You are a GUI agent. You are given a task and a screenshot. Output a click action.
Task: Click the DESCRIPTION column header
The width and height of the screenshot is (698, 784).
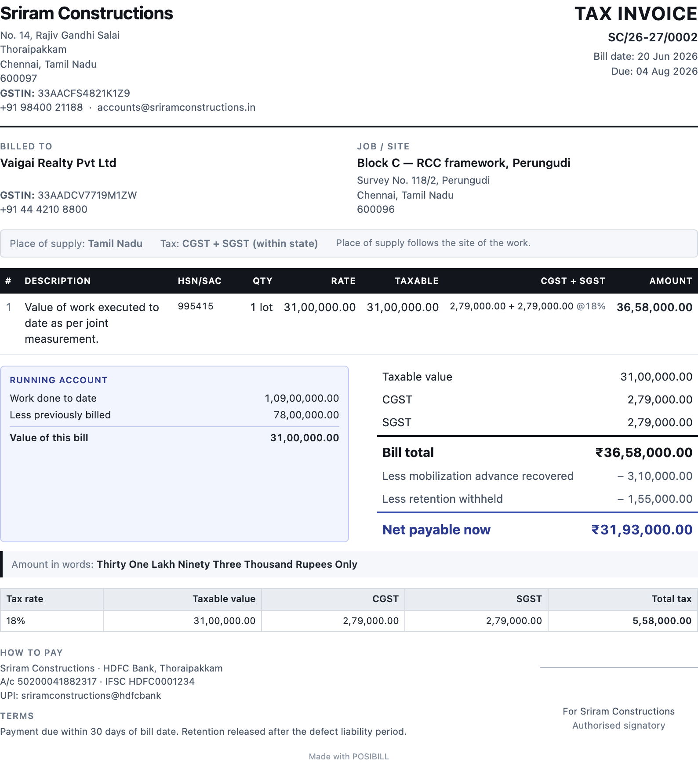(58, 281)
